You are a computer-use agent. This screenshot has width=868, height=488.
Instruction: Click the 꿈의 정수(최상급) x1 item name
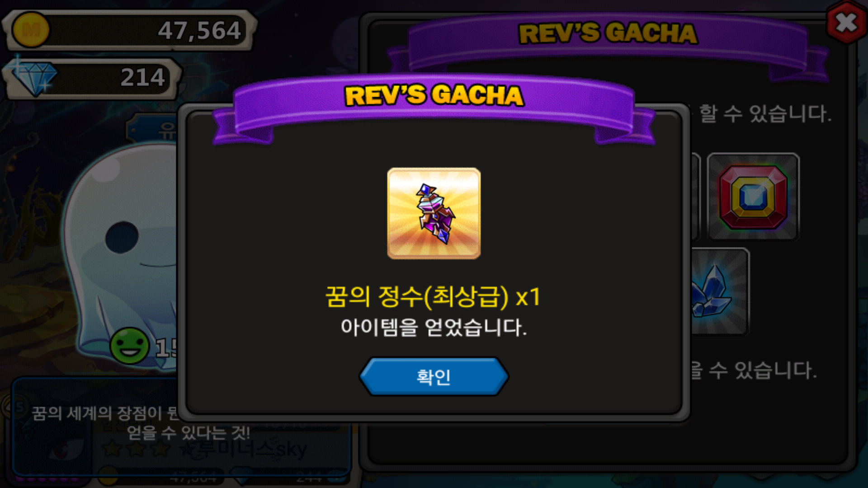pos(433,297)
